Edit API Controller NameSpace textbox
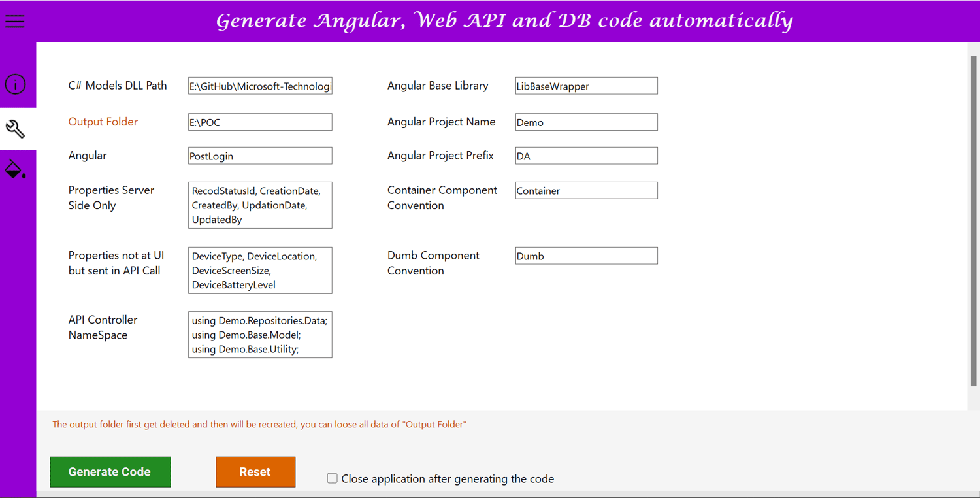 tap(260, 335)
